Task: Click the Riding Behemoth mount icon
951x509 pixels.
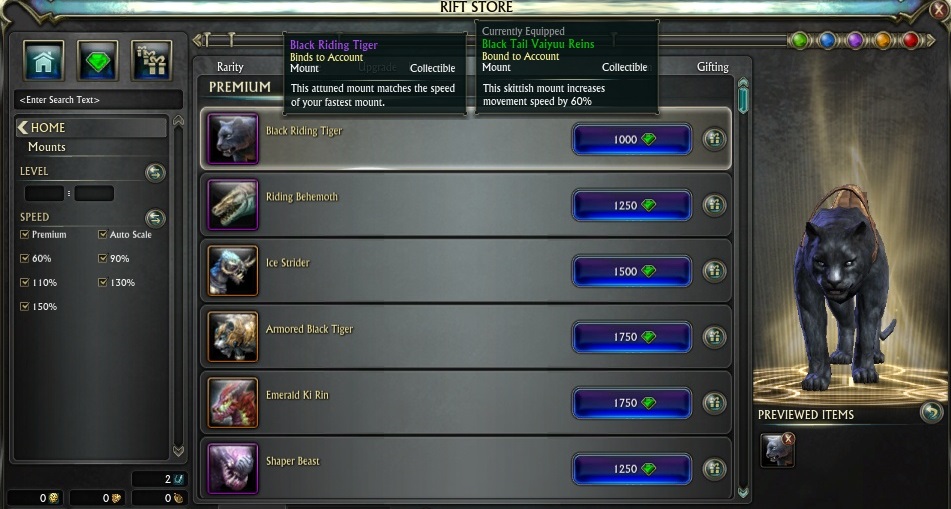Action: pos(233,204)
